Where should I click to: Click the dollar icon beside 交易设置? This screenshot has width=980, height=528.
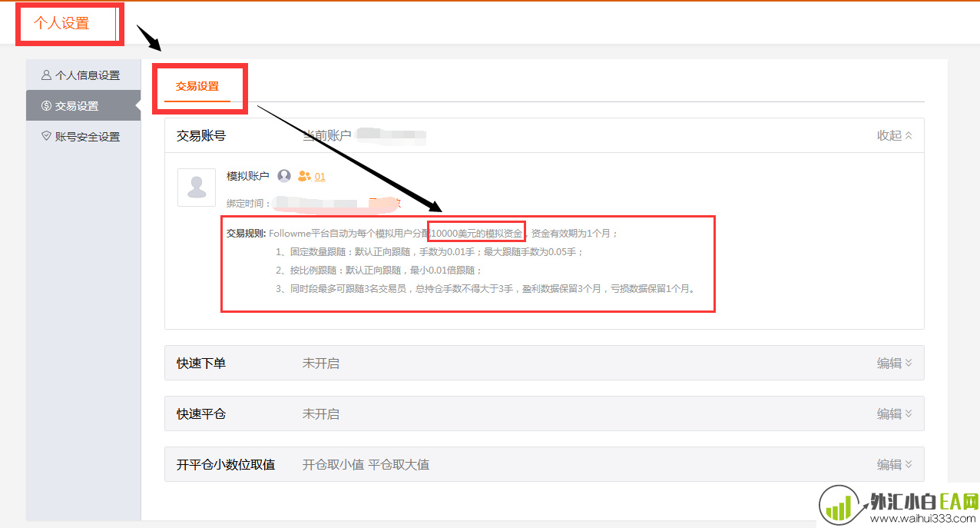pyautogui.click(x=47, y=106)
